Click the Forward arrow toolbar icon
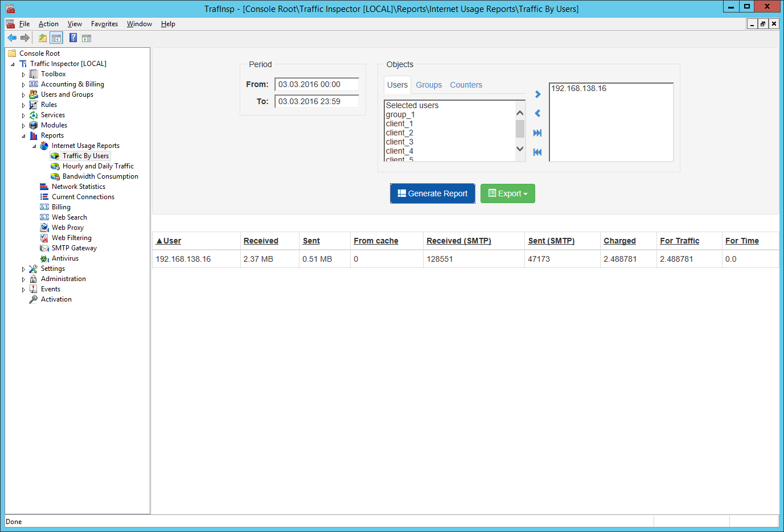Viewport: 784px width, 532px height. point(24,38)
